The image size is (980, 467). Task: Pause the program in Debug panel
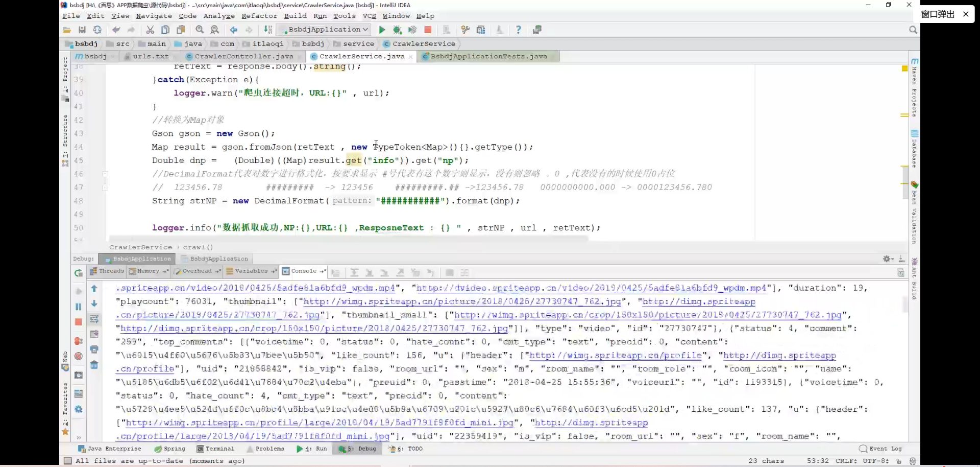(x=78, y=307)
